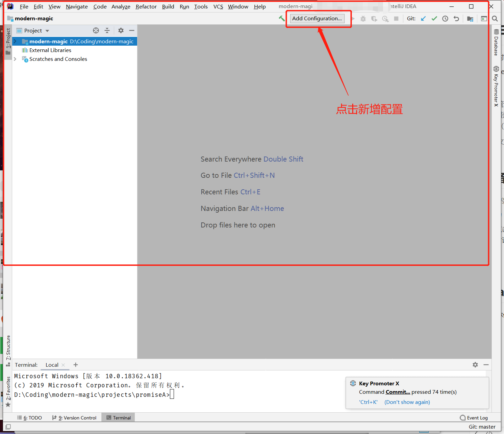Open the Refactor menu
The image size is (504, 434).
[x=146, y=6]
